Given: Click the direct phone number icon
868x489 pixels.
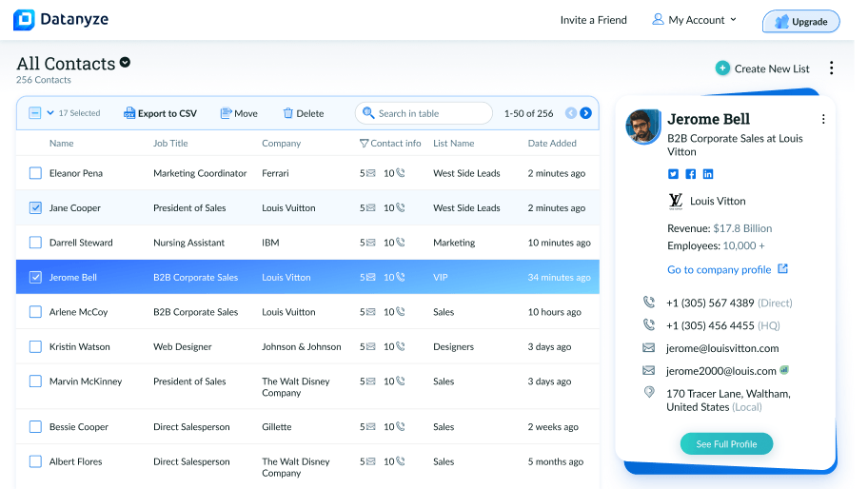Looking at the screenshot, I should point(649,302).
